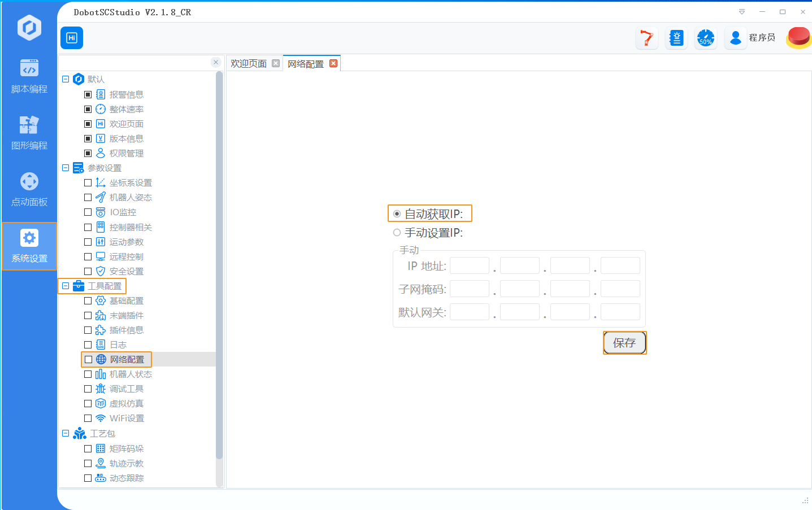Open the 50% global speed gauge
Image resolution: width=812 pixels, height=510 pixels.
coord(706,38)
